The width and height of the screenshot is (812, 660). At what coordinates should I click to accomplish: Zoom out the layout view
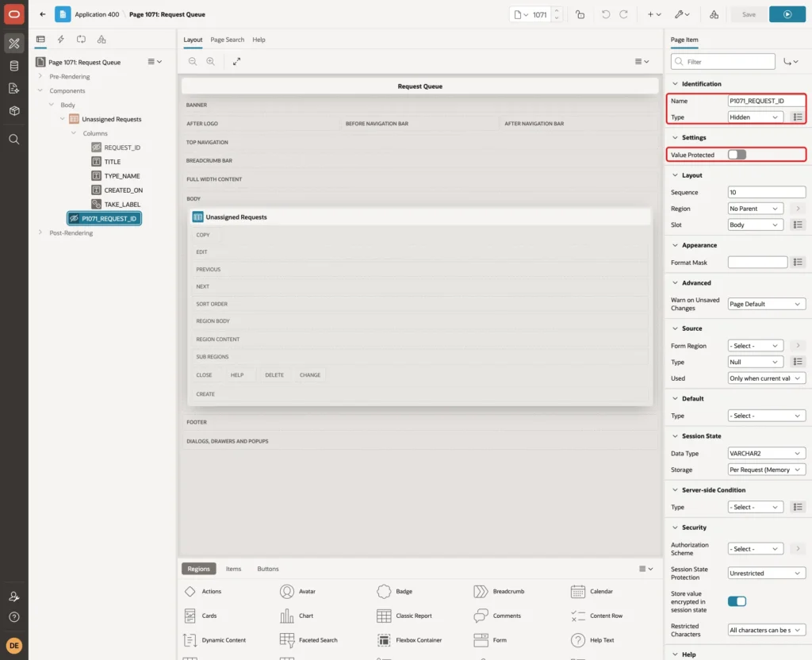(193, 61)
